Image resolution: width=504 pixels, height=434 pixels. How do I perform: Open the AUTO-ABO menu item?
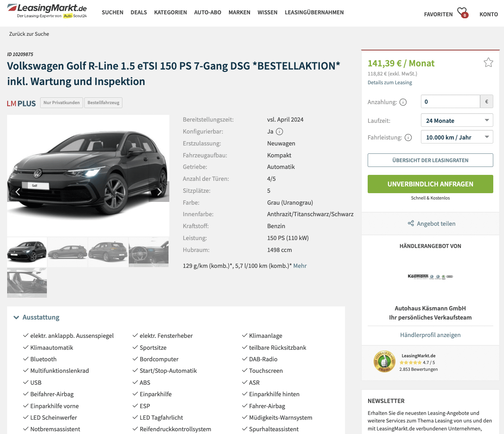click(207, 12)
